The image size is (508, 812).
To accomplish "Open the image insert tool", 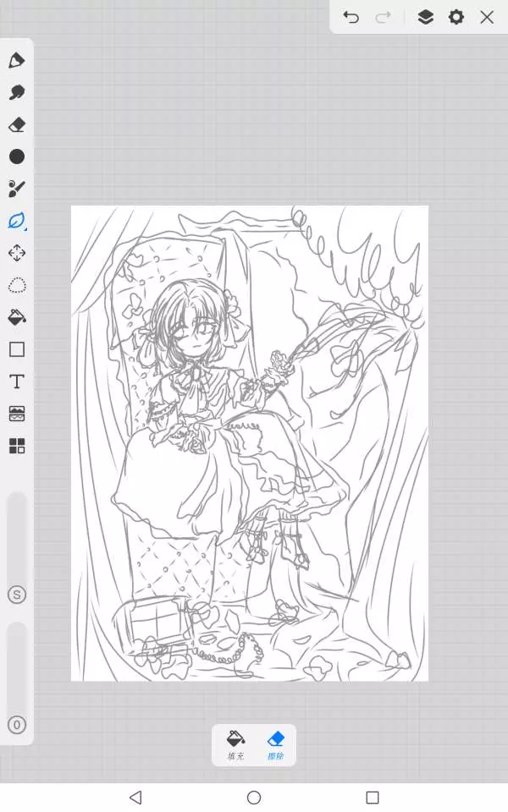I will click(16, 414).
